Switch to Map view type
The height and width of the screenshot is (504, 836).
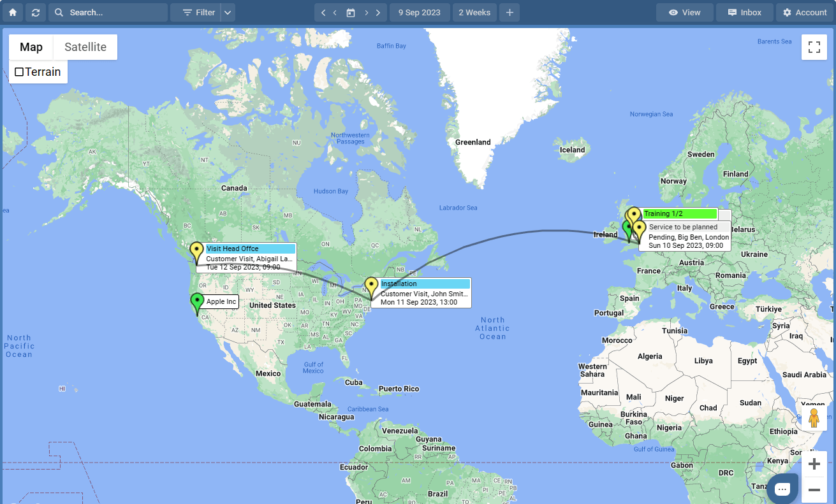(31, 47)
